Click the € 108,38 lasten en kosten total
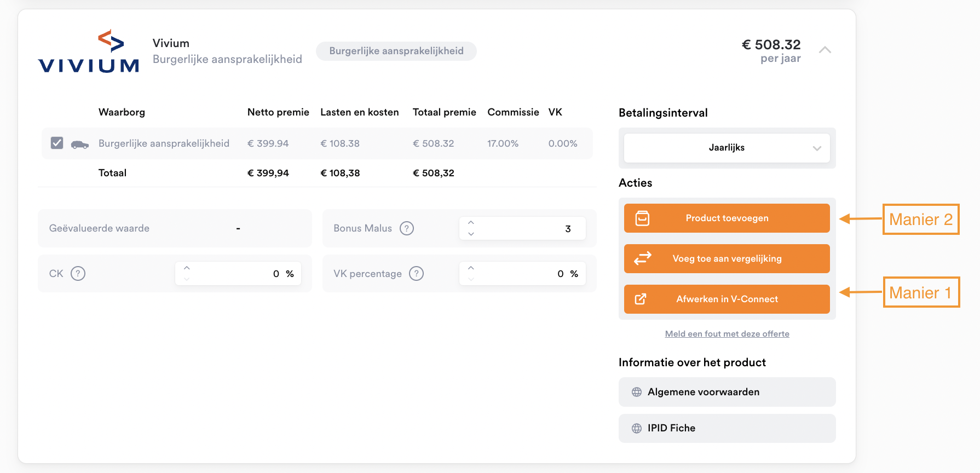This screenshot has width=980, height=473. (340, 173)
